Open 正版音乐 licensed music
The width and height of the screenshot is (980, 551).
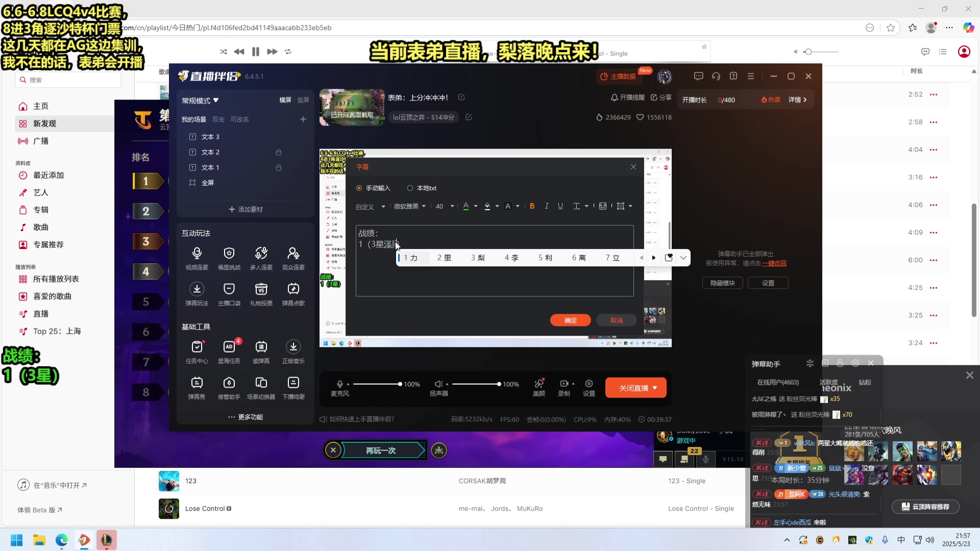click(x=293, y=352)
